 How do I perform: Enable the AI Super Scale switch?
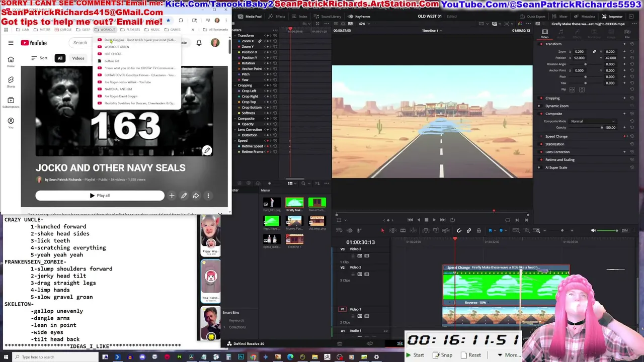pyautogui.click(x=539, y=167)
